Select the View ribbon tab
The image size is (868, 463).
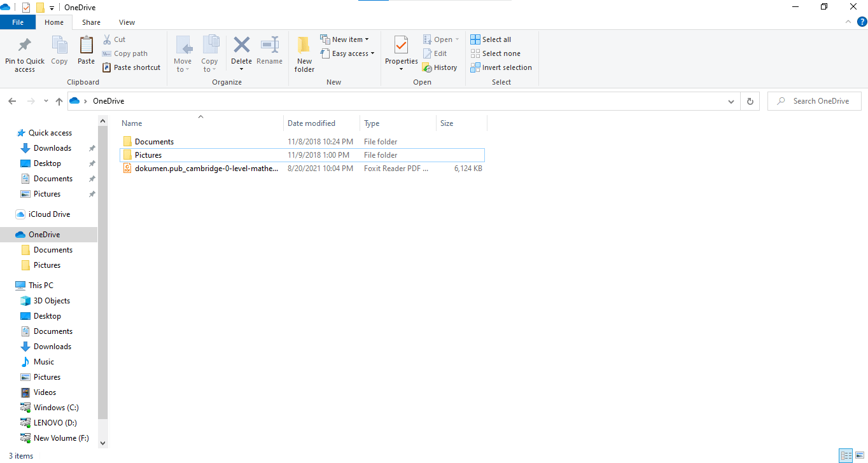pyautogui.click(x=127, y=22)
